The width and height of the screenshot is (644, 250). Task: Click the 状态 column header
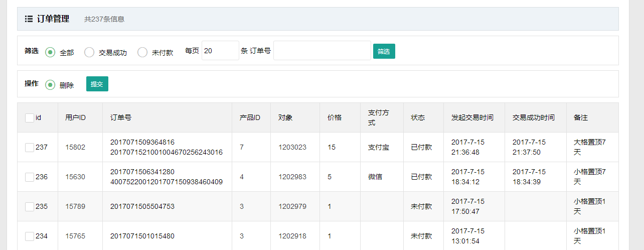(x=418, y=118)
